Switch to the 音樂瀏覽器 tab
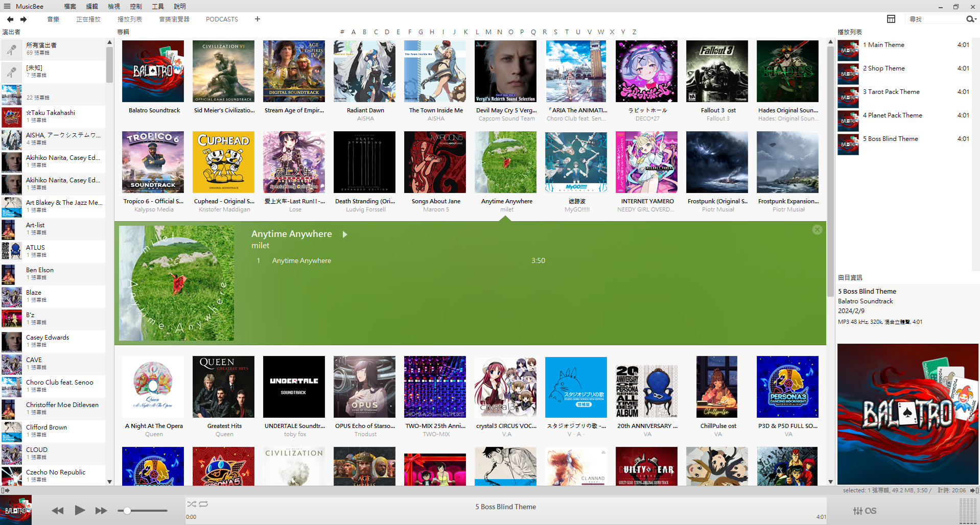The width and height of the screenshot is (980, 525). pos(174,19)
